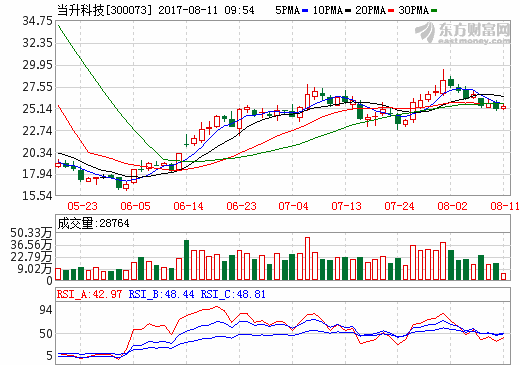Click the RSI_B:48.44 indicator label
The image size is (520, 365).
(161, 294)
